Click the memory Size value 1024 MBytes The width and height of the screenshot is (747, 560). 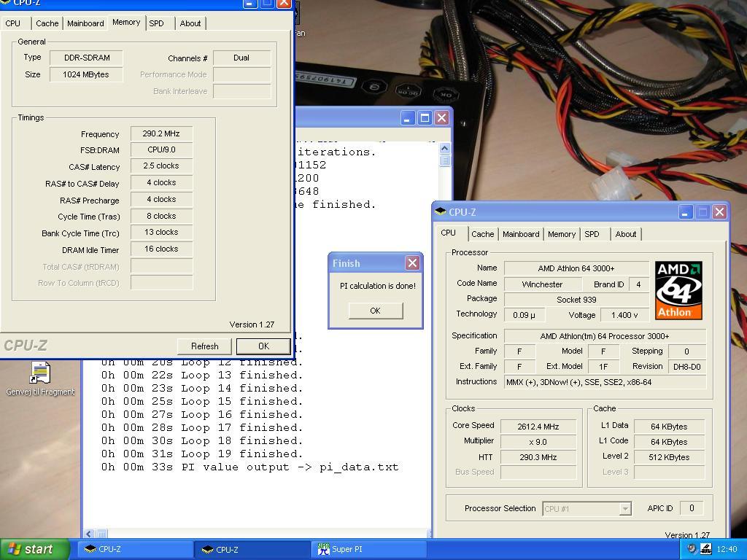tap(86, 74)
